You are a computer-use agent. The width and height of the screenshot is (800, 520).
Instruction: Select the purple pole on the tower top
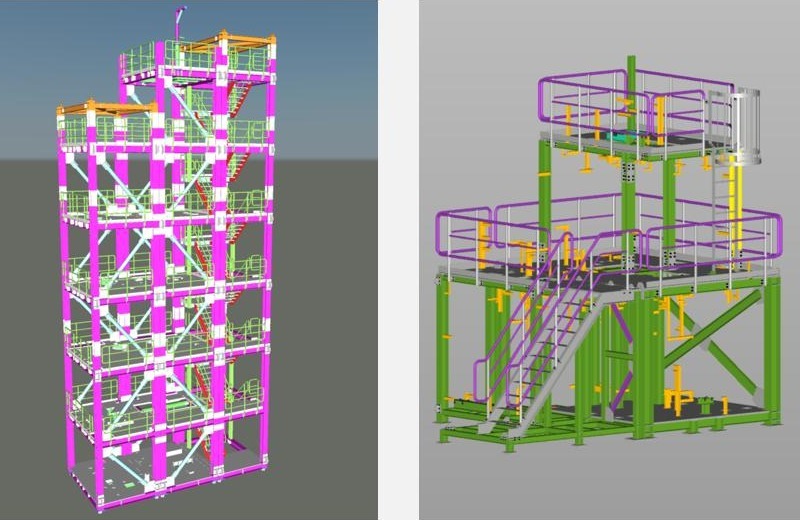pyautogui.click(x=179, y=20)
